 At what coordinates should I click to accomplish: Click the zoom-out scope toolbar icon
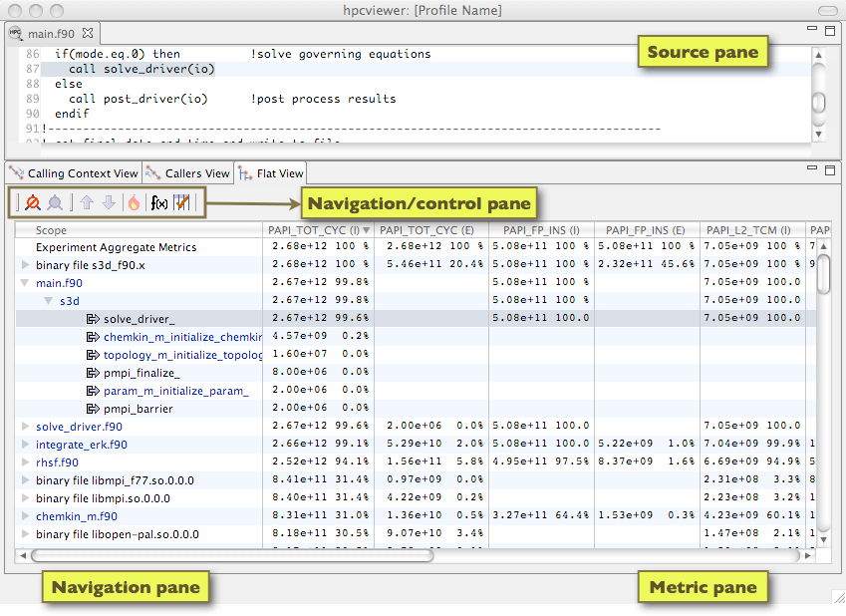pyautogui.click(x=55, y=203)
